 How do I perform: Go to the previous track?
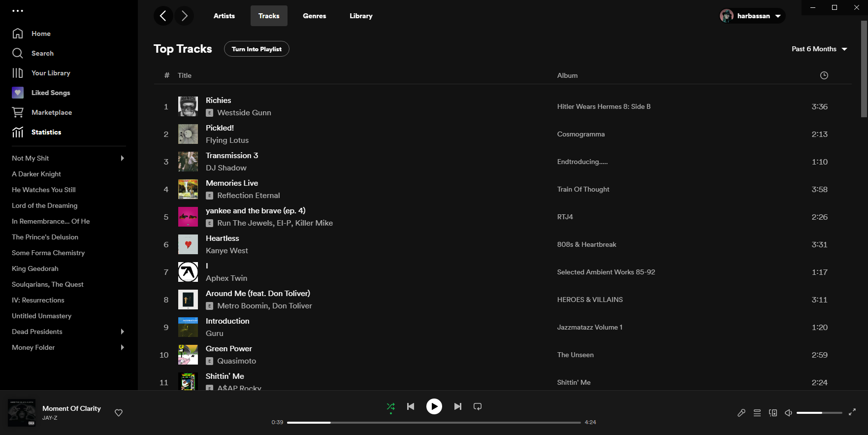coord(411,406)
